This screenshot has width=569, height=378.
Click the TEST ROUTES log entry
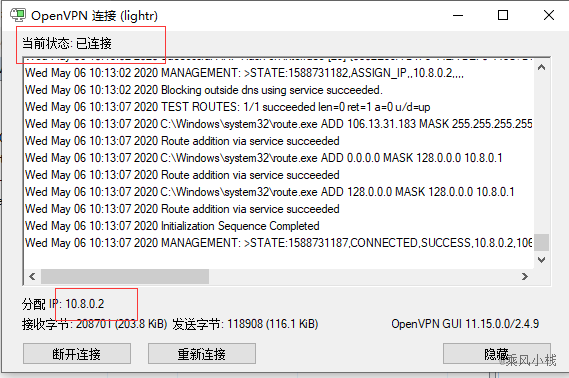click(x=228, y=107)
